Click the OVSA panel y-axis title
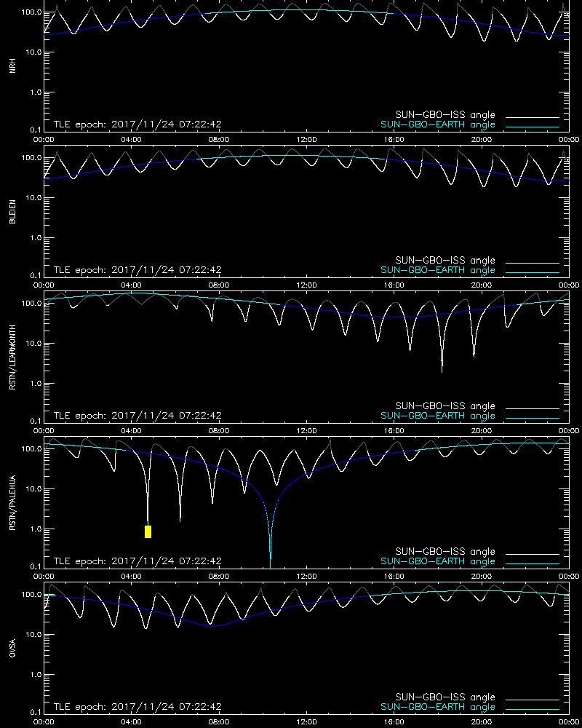 pyautogui.click(x=12, y=648)
